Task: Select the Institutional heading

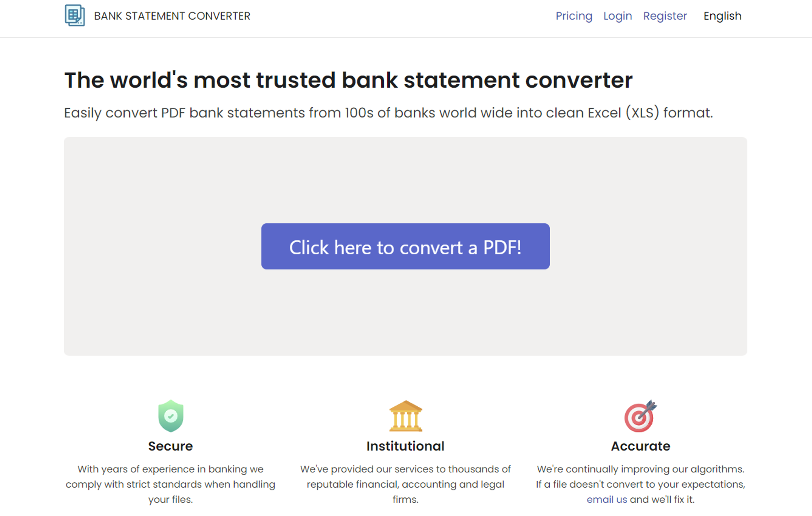Action: coord(405,446)
